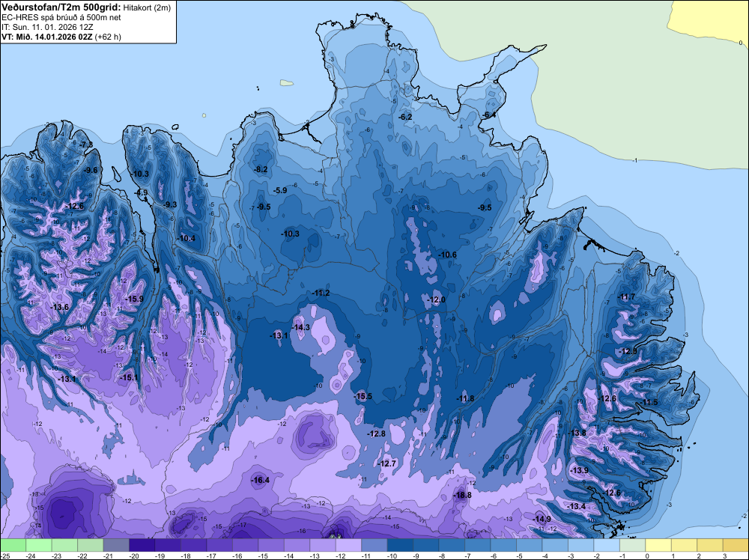Click the -15.5 spot value
The image size is (749, 560).
pyautogui.click(x=363, y=396)
